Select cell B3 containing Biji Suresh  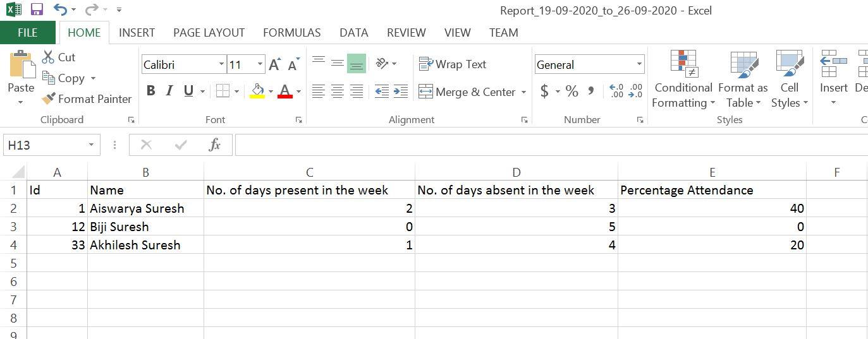(145, 227)
